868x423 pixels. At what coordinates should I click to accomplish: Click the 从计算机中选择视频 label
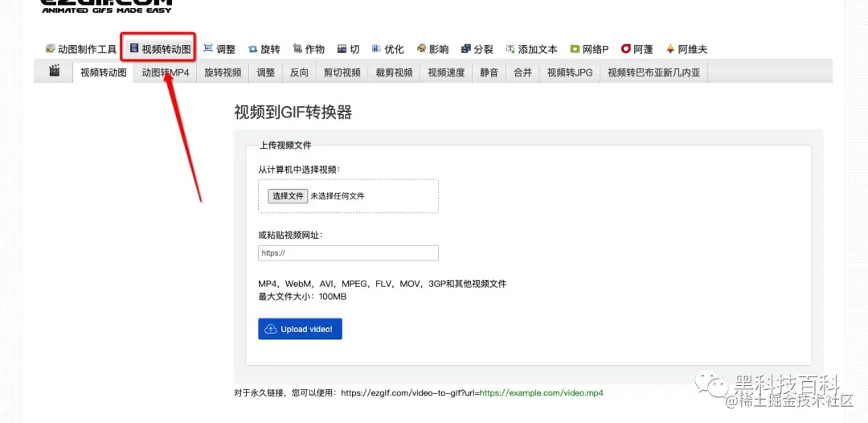point(299,170)
